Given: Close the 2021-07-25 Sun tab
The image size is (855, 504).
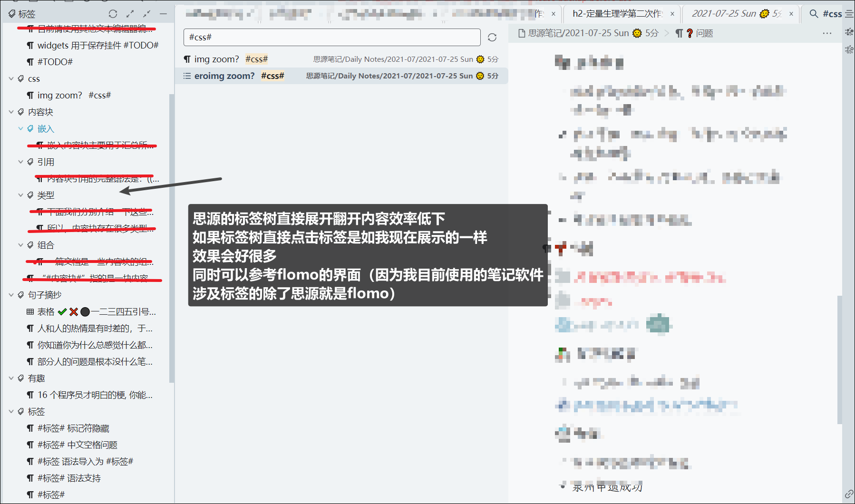Looking at the screenshot, I should point(791,14).
